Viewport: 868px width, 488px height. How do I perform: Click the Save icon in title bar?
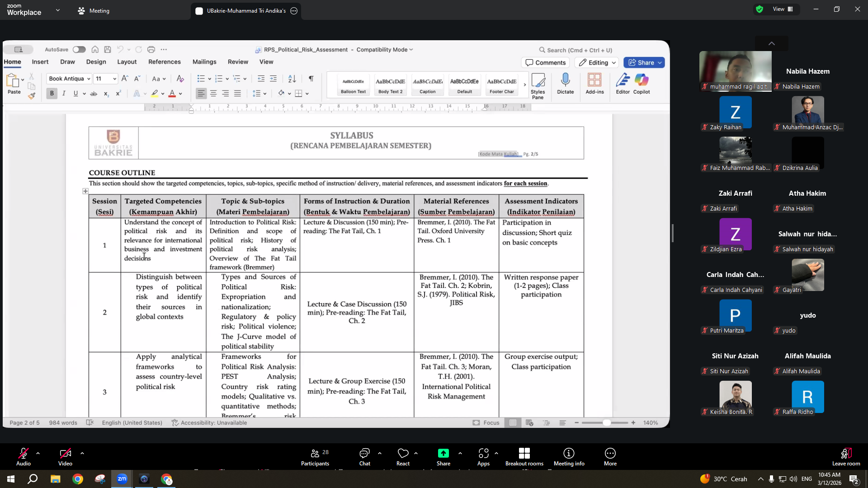(x=108, y=49)
